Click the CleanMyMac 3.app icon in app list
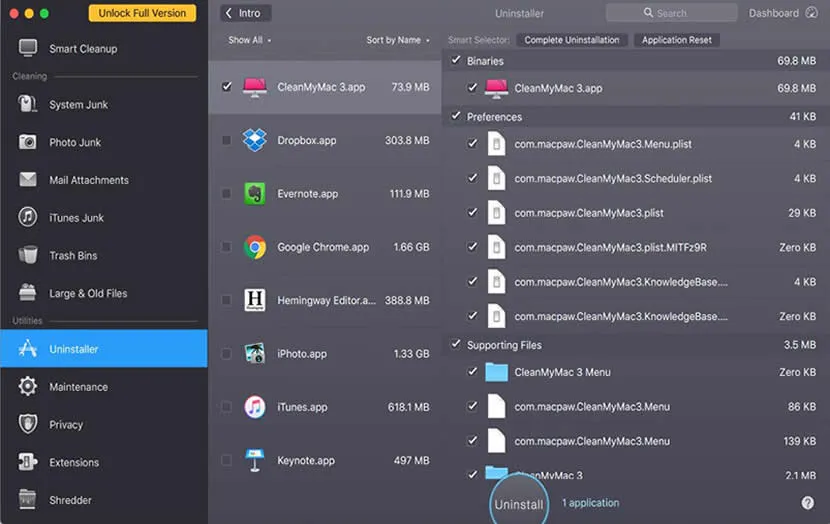Screen dimensions: 830x524 [255, 87]
